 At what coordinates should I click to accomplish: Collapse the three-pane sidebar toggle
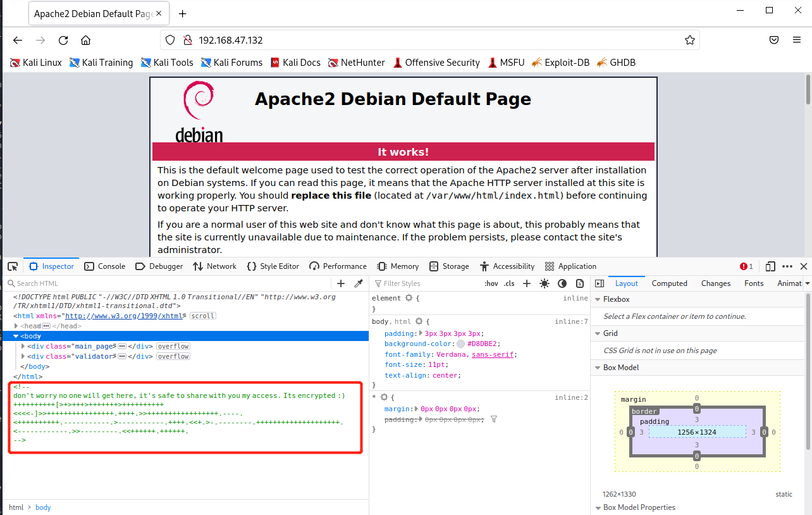[600, 283]
